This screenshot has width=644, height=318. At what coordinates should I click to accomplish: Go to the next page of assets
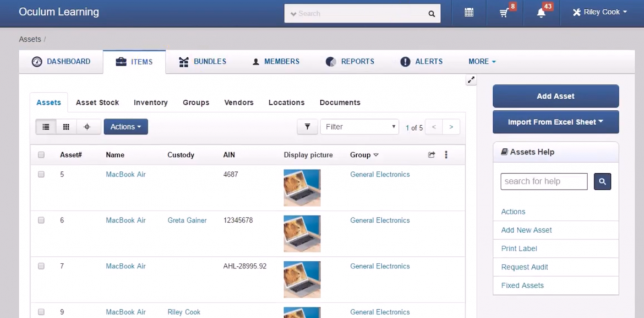(x=451, y=126)
